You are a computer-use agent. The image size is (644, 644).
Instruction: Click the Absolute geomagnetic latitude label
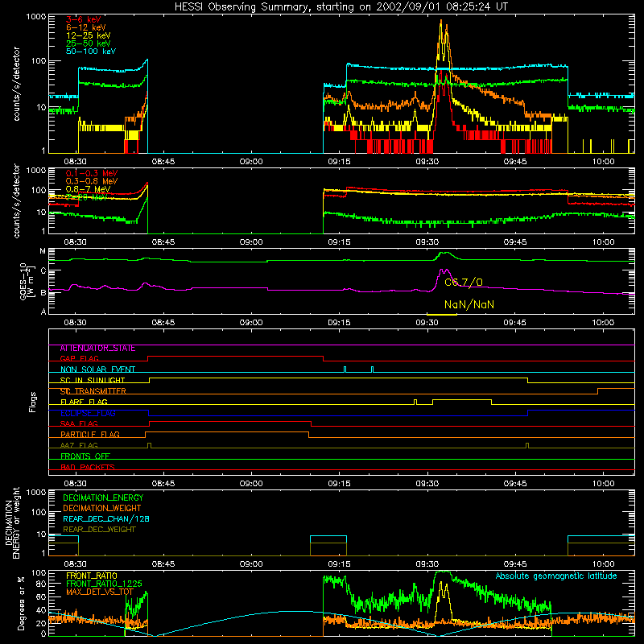point(556,576)
